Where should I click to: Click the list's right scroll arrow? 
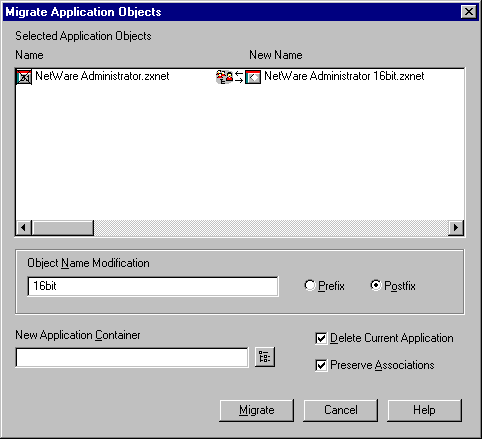(x=456, y=228)
